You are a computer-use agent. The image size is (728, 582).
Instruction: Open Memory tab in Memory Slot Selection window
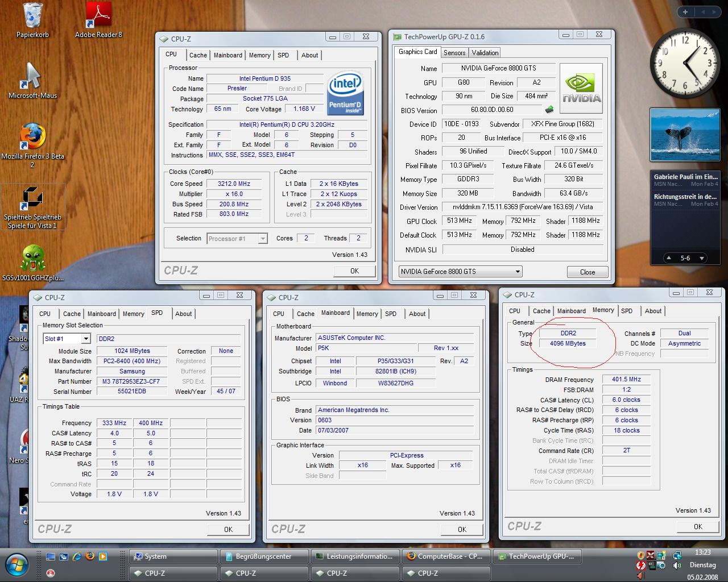[x=134, y=314]
